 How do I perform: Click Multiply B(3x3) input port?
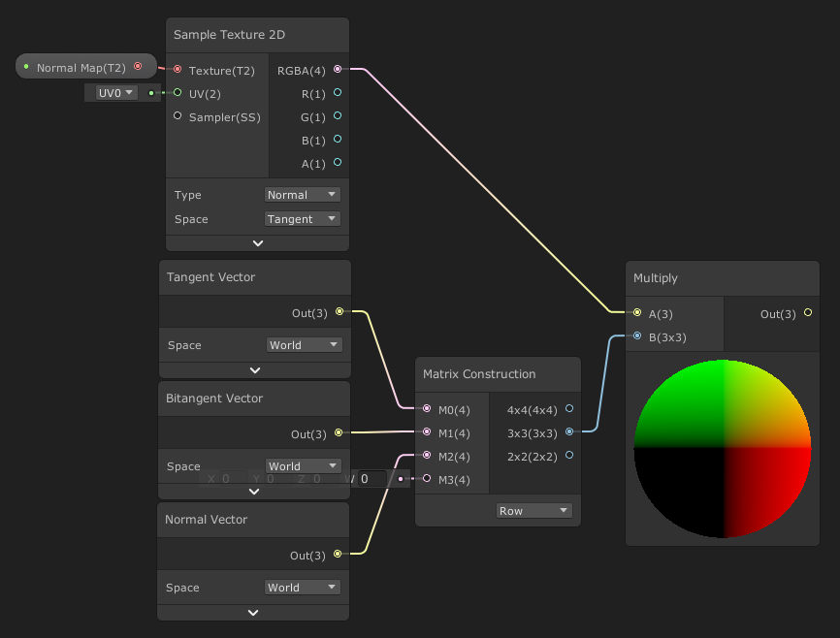[637, 335]
